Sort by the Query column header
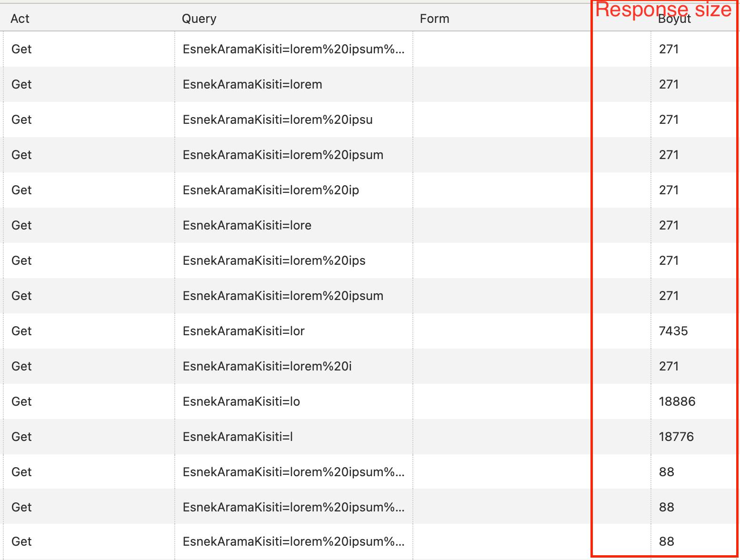740x560 pixels. [199, 19]
